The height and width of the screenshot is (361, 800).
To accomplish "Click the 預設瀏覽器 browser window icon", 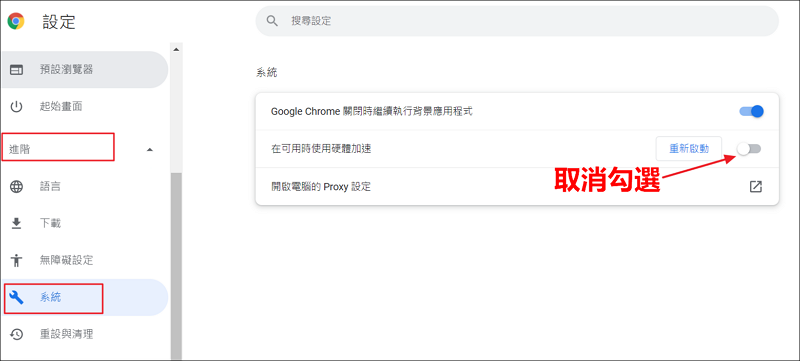I will pyautogui.click(x=16, y=70).
